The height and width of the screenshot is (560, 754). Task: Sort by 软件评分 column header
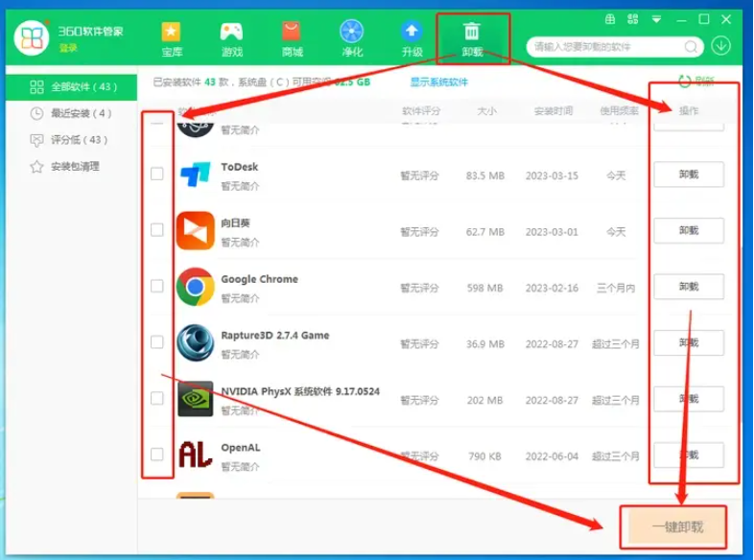pyautogui.click(x=421, y=111)
